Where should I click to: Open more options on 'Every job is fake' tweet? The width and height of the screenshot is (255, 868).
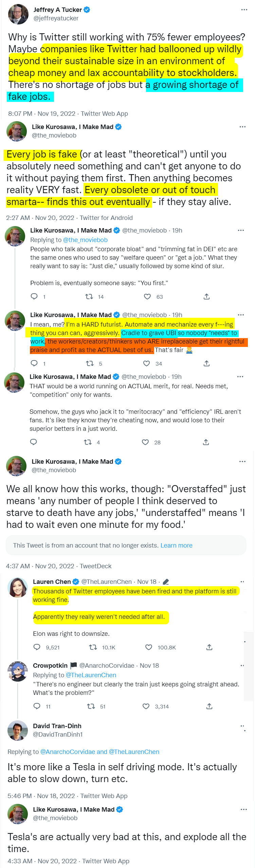point(242,127)
